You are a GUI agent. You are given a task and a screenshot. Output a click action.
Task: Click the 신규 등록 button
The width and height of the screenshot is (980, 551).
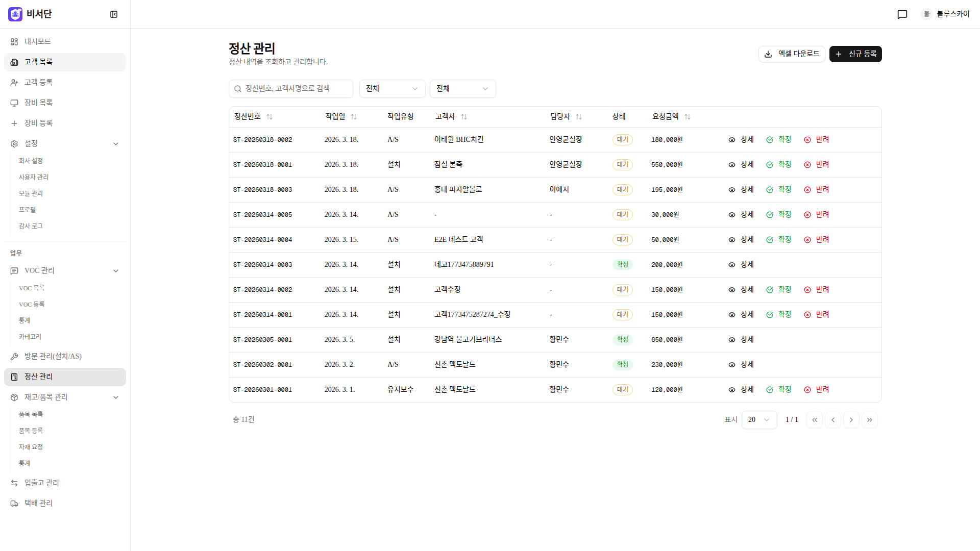coord(855,54)
